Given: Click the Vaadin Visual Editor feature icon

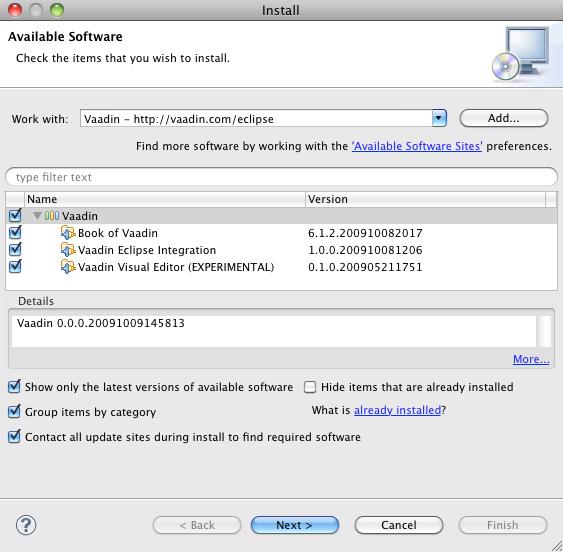Looking at the screenshot, I should [x=68, y=267].
